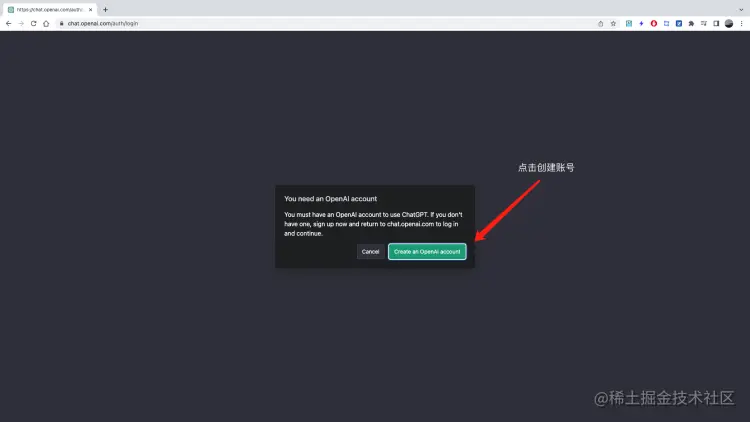Click the lock icon for site info
Viewport: 750px width, 422px height.
point(61,23)
